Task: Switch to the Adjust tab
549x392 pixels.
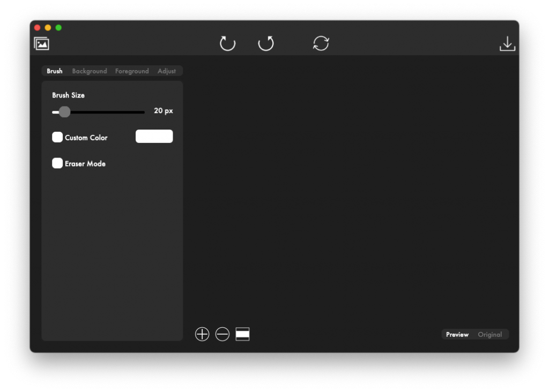Action: pos(167,71)
